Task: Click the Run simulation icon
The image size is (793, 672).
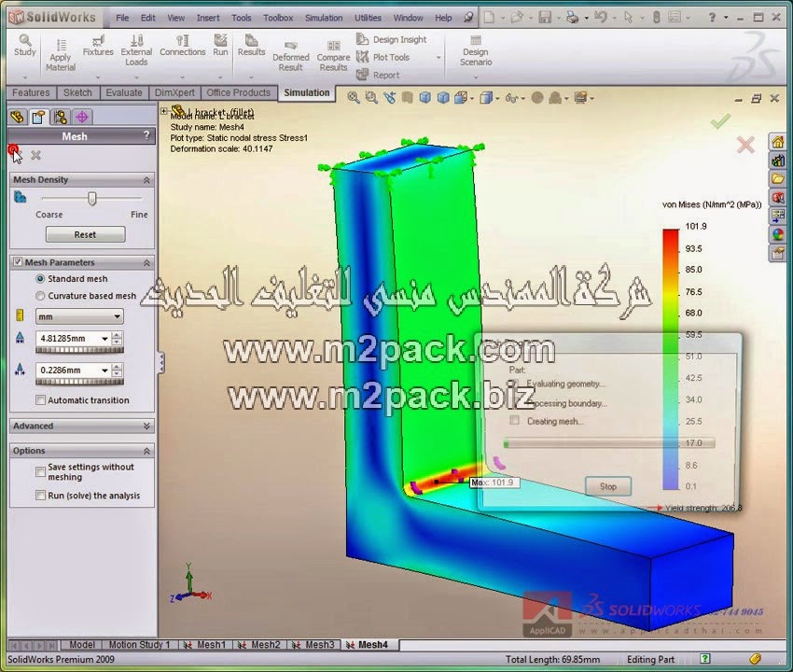Action: click(220, 40)
